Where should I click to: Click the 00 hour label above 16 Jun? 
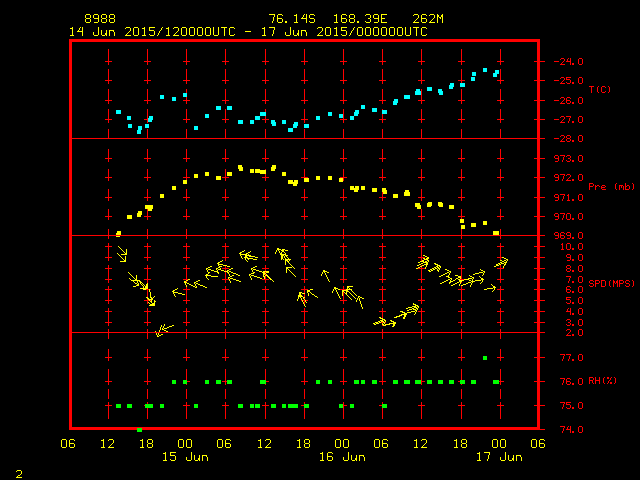tap(342, 444)
